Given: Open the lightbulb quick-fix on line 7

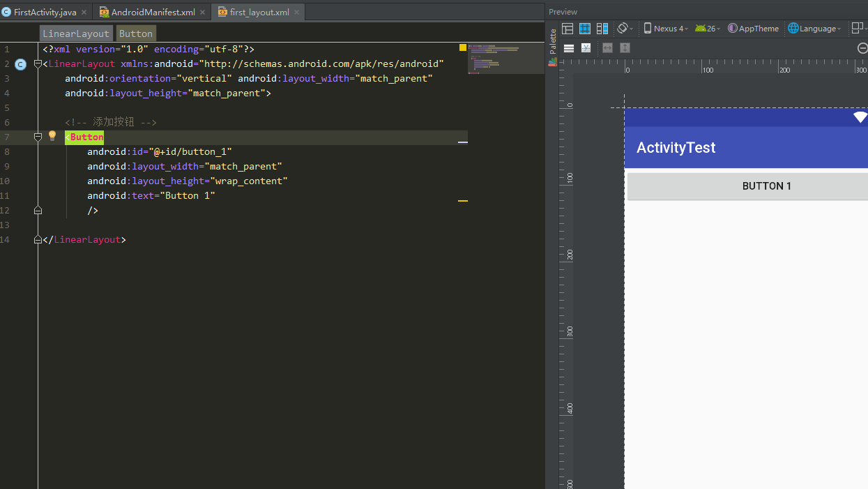Looking at the screenshot, I should pos(52,136).
